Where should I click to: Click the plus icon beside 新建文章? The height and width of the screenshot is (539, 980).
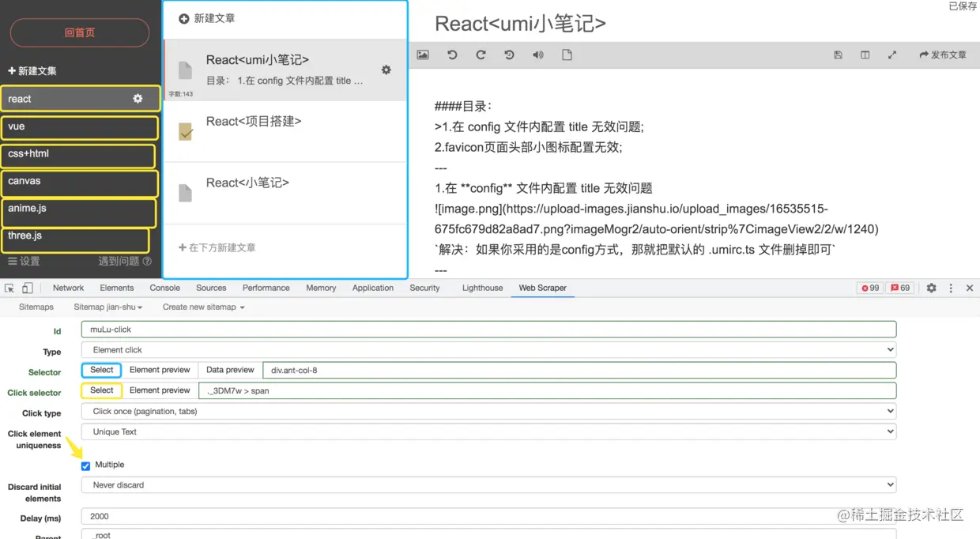point(184,18)
